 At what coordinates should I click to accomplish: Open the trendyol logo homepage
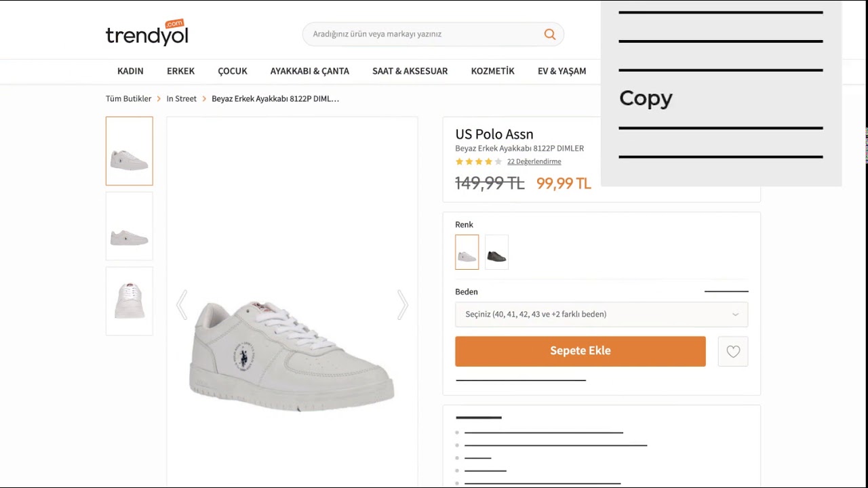coord(146,33)
